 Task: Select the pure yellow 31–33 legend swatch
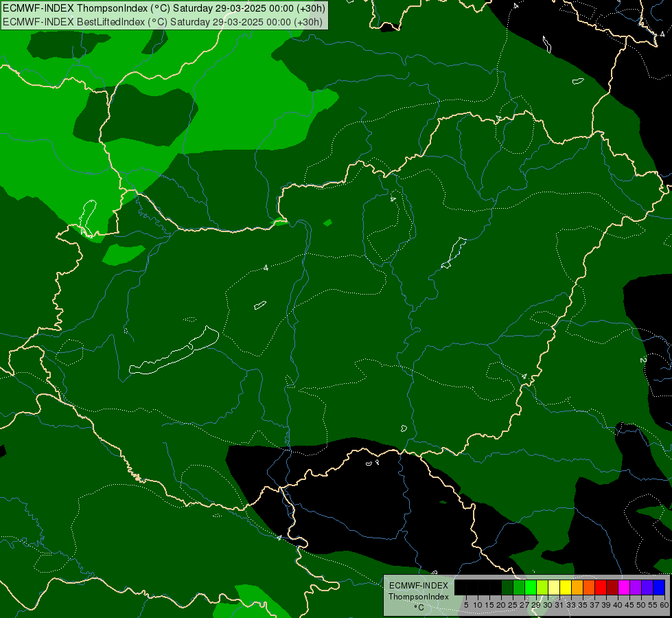(x=566, y=587)
